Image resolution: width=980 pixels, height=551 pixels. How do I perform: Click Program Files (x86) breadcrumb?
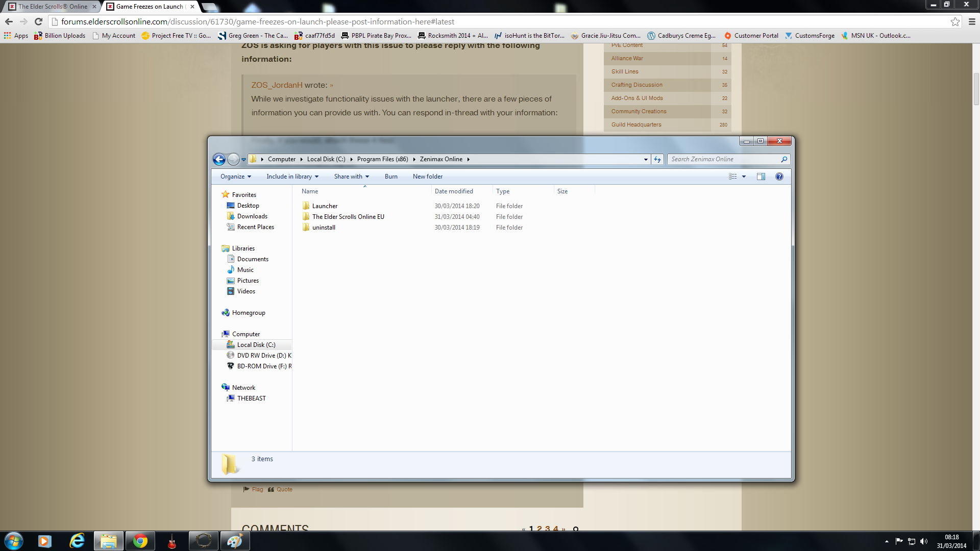click(383, 159)
